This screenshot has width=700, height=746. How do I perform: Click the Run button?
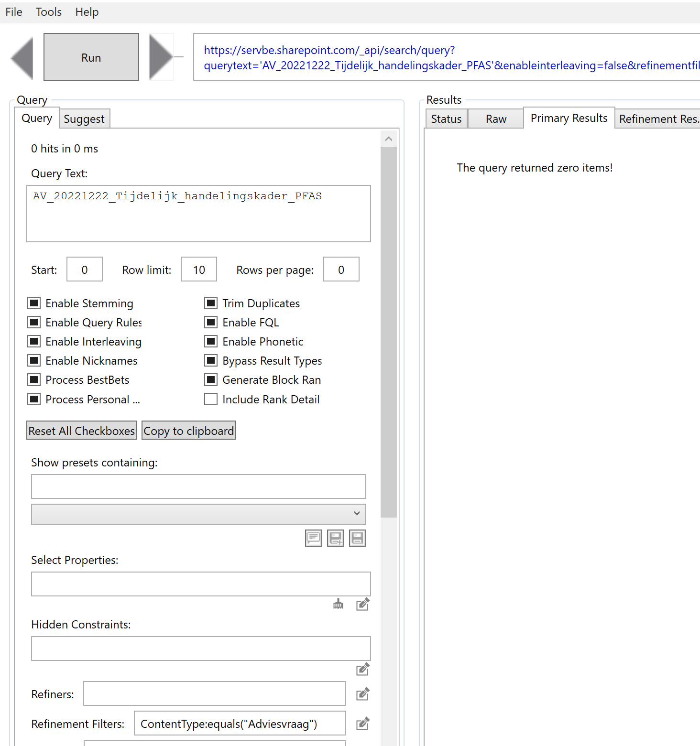coord(91,57)
